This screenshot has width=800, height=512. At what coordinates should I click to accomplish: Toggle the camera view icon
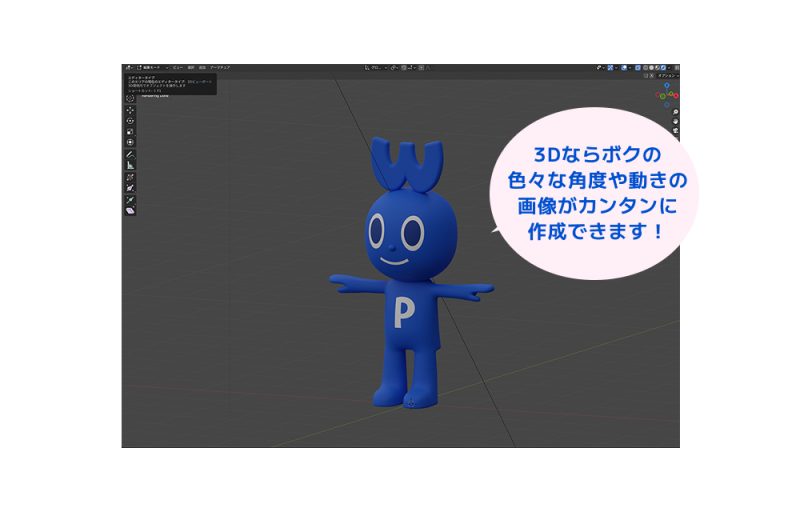[x=676, y=131]
